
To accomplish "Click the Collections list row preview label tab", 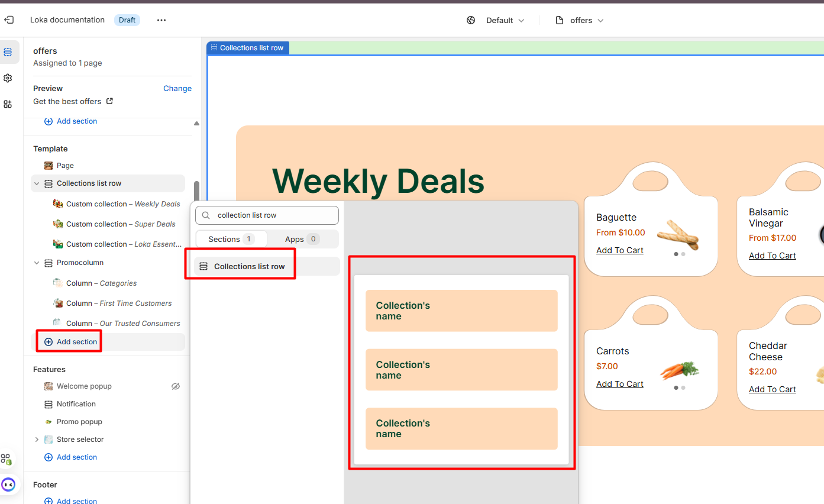I will (x=248, y=48).
